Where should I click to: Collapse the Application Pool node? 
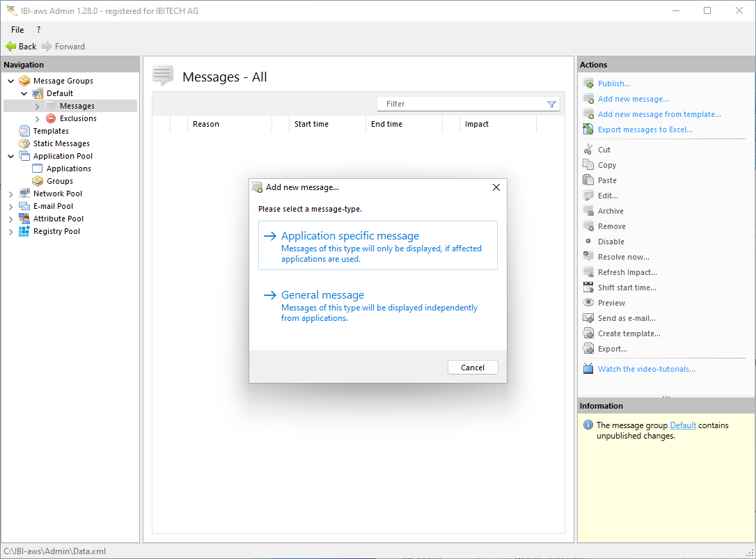point(11,156)
